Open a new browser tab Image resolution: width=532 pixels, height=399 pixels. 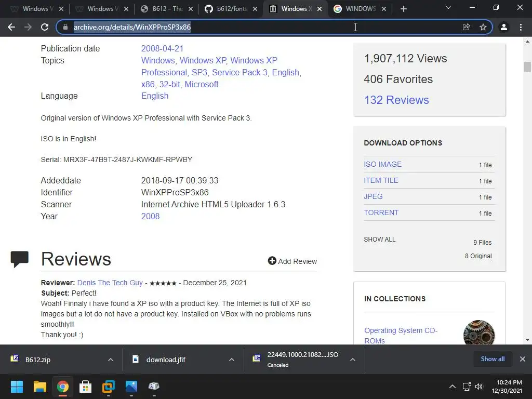[x=403, y=9]
